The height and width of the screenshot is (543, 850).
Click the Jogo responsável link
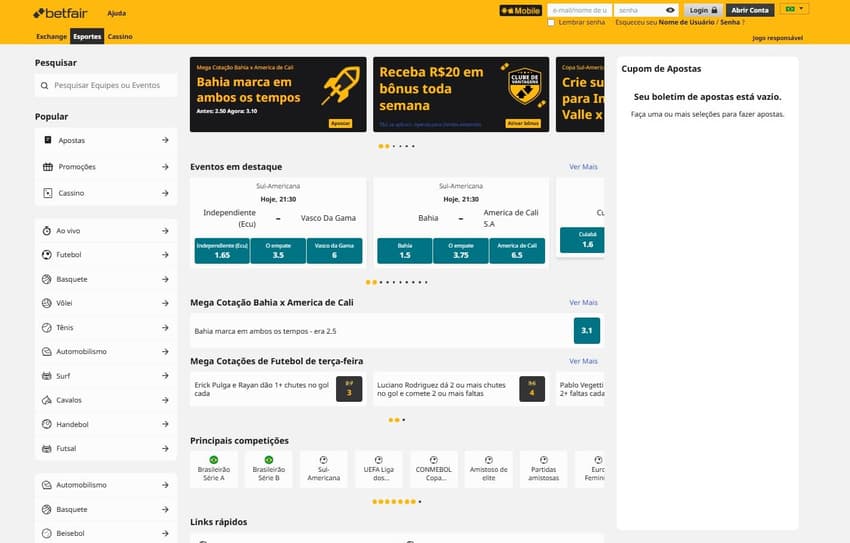click(x=777, y=38)
